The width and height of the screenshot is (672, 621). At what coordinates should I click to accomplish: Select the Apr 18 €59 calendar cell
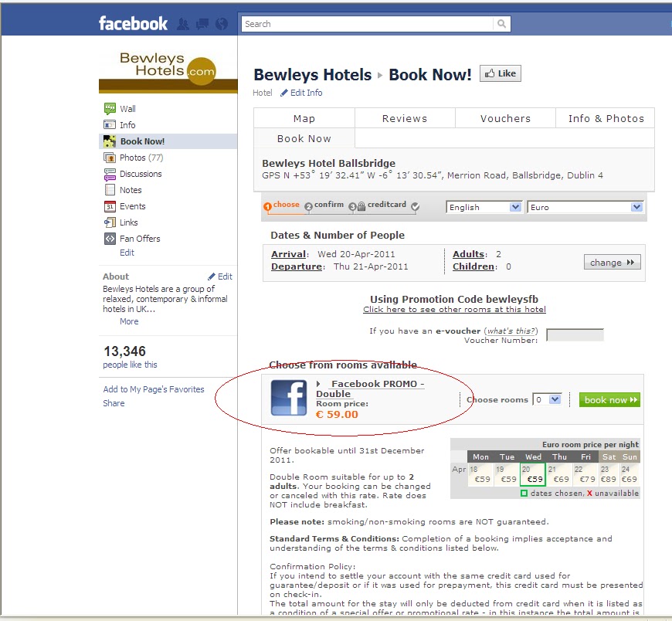[480, 474]
